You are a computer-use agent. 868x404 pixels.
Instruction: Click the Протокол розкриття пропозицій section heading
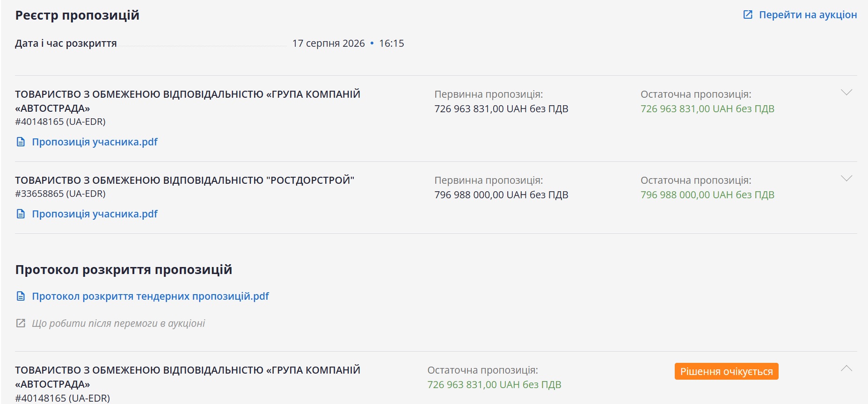124,270
